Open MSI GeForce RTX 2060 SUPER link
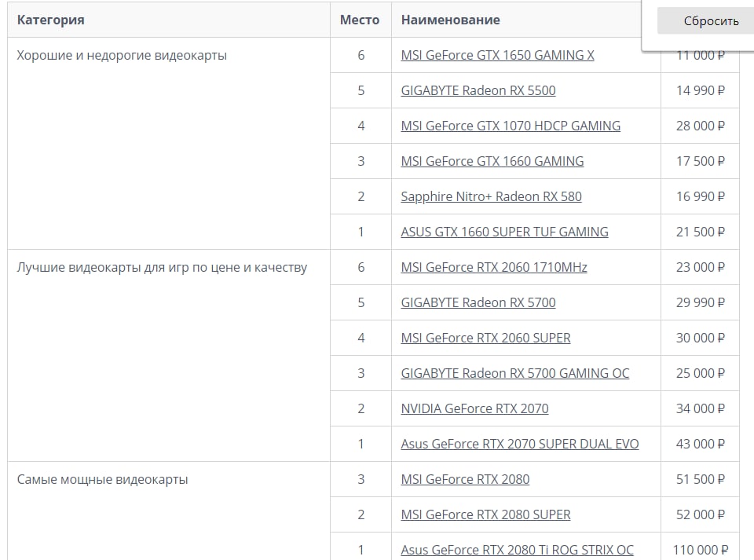Viewport: 754px width, 560px height. (x=485, y=338)
